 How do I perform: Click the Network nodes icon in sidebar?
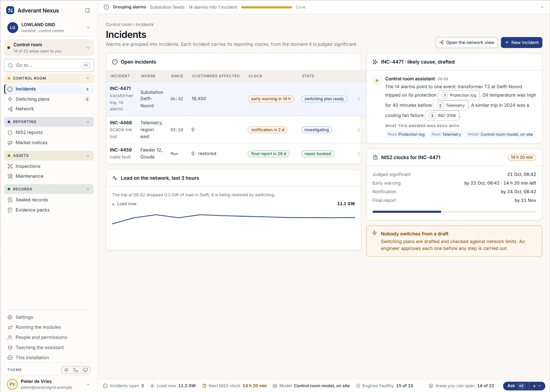point(10,109)
